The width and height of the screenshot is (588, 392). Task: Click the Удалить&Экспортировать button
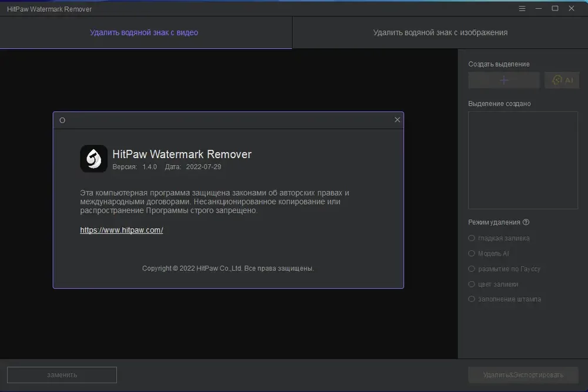pyautogui.click(x=523, y=375)
